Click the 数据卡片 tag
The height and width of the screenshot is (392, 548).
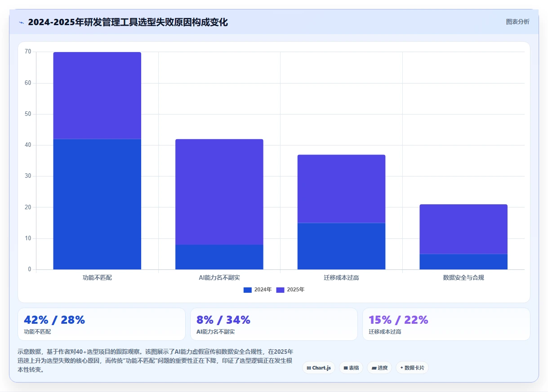[x=412, y=368]
